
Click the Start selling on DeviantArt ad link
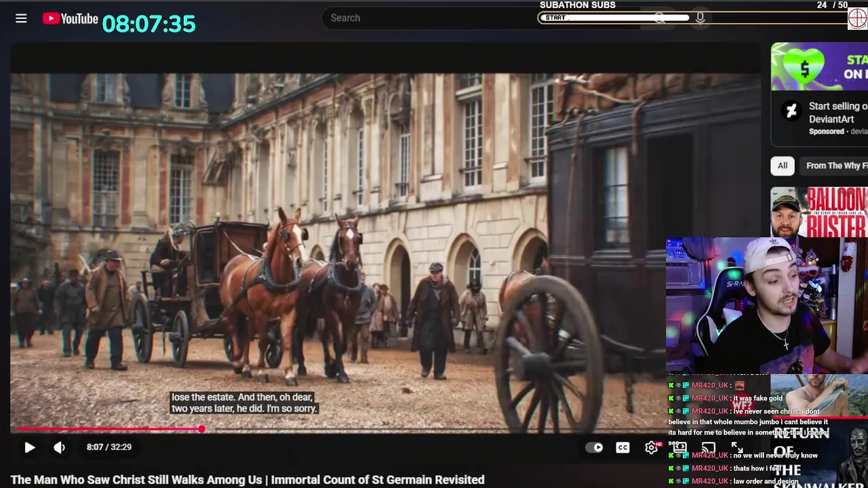click(838, 113)
